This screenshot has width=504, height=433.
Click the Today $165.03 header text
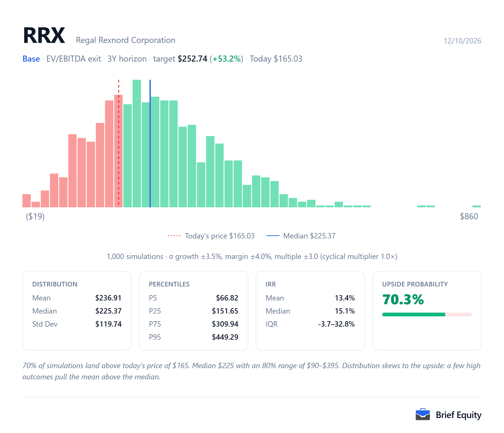click(x=276, y=59)
